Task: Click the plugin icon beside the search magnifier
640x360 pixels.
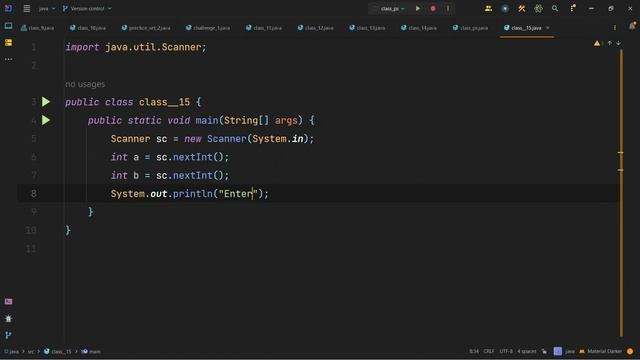Action: tap(538, 8)
